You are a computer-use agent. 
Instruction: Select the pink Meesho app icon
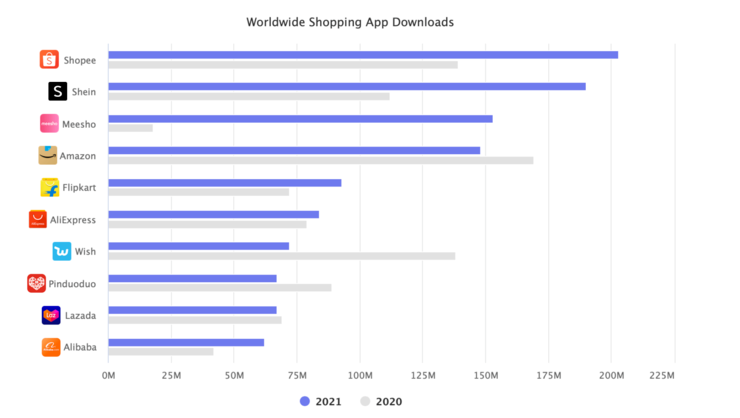pyautogui.click(x=49, y=124)
